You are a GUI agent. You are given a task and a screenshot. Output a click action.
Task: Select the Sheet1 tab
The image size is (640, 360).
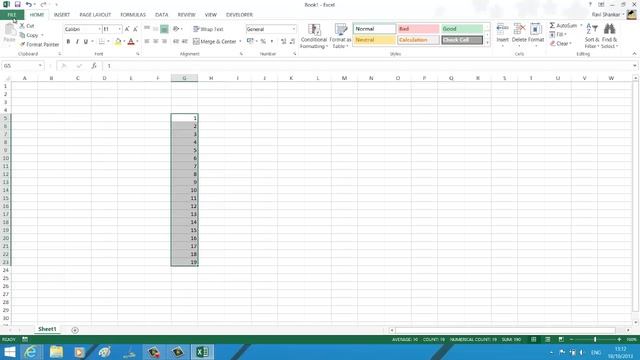point(47,329)
